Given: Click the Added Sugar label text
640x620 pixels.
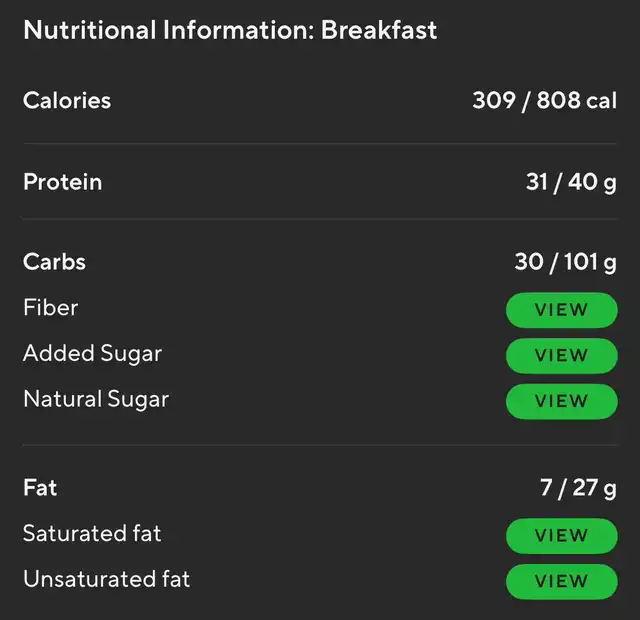Looking at the screenshot, I should 93,353.
